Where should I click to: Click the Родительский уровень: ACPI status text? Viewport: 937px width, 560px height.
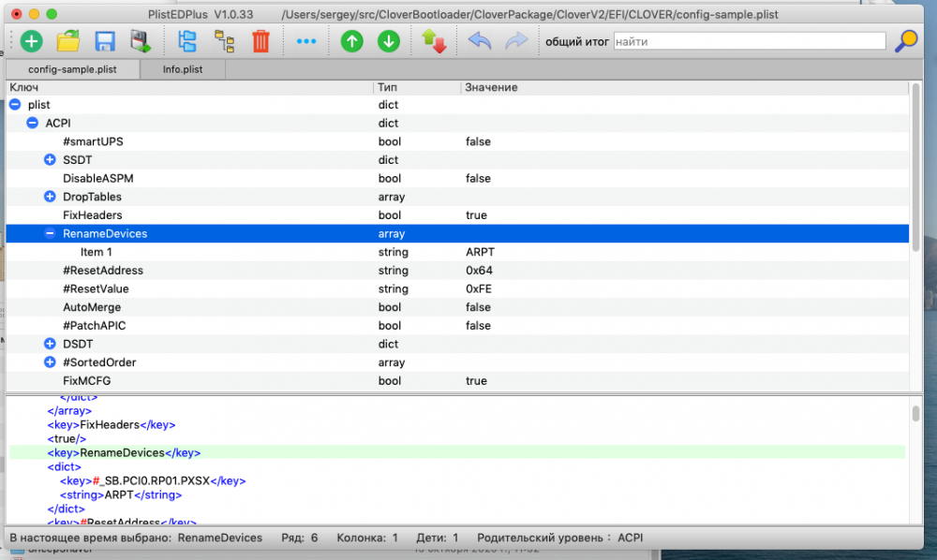[560, 538]
